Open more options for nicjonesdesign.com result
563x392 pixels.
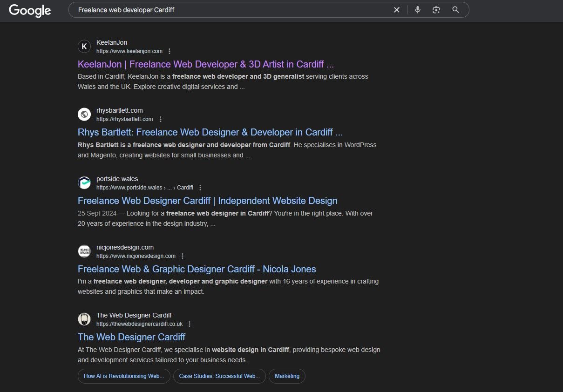click(183, 256)
